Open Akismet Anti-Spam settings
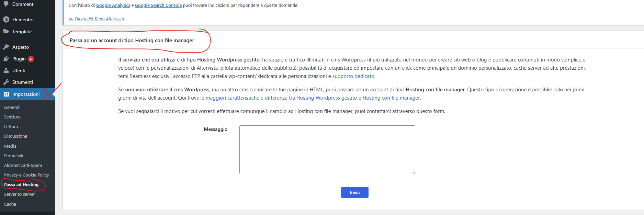644x215 pixels. [23, 165]
